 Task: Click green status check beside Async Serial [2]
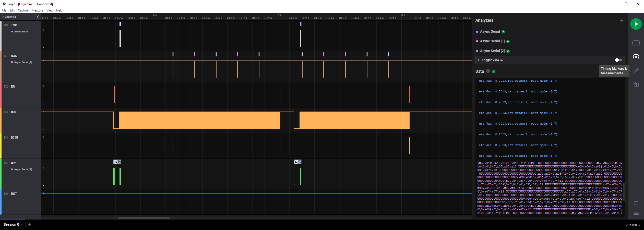pyautogui.click(x=508, y=51)
